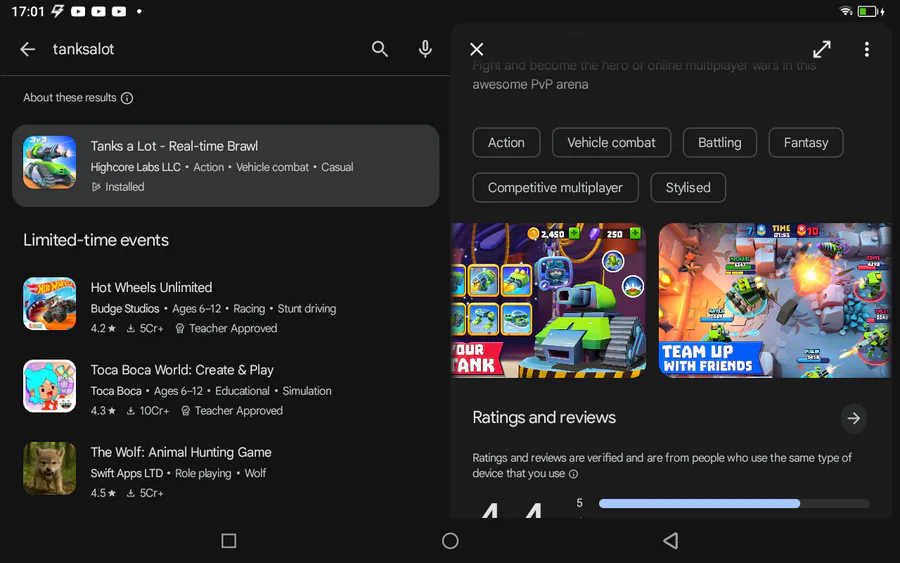Viewport: 900px width, 563px height.
Task: Tap Teacher Approved badge under Toca Boca
Action: coord(232,411)
